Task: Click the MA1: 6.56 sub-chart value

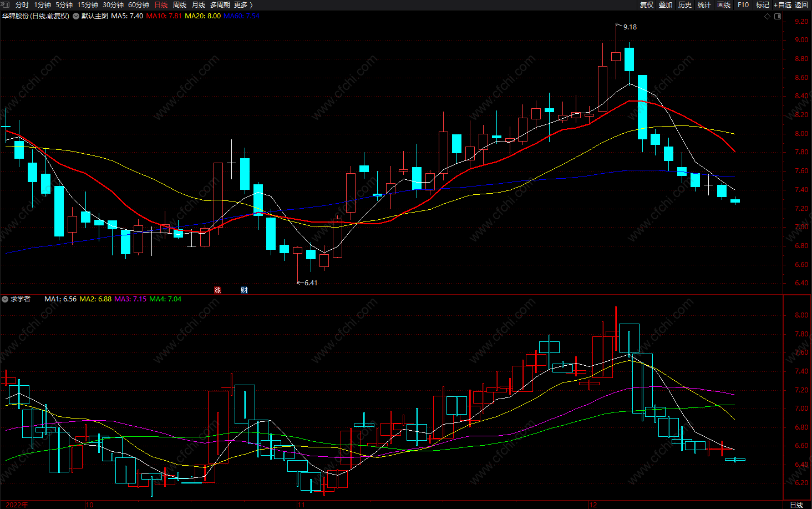Action: point(60,299)
